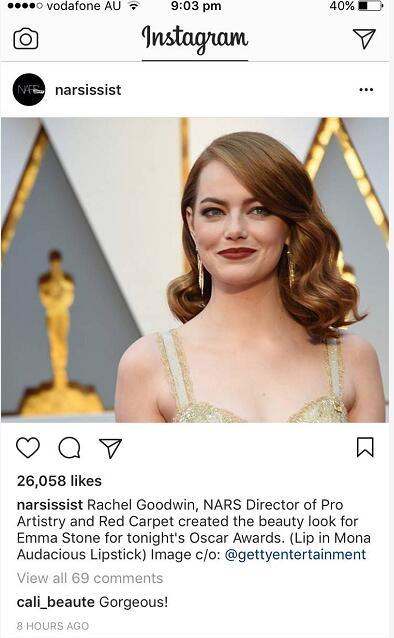Open cali_beaute commenter profile
This screenshot has height=638, width=394.
[x=56, y=602]
